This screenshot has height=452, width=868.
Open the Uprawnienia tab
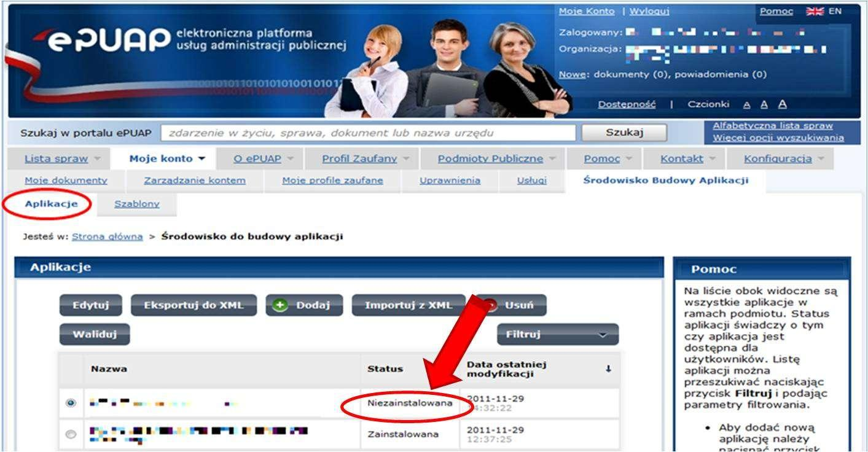coord(450,181)
